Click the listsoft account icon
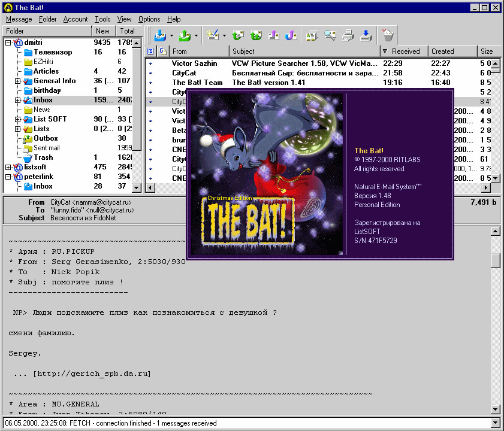The width and height of the screenshot is (504, 431). click(x=18, y=167)
